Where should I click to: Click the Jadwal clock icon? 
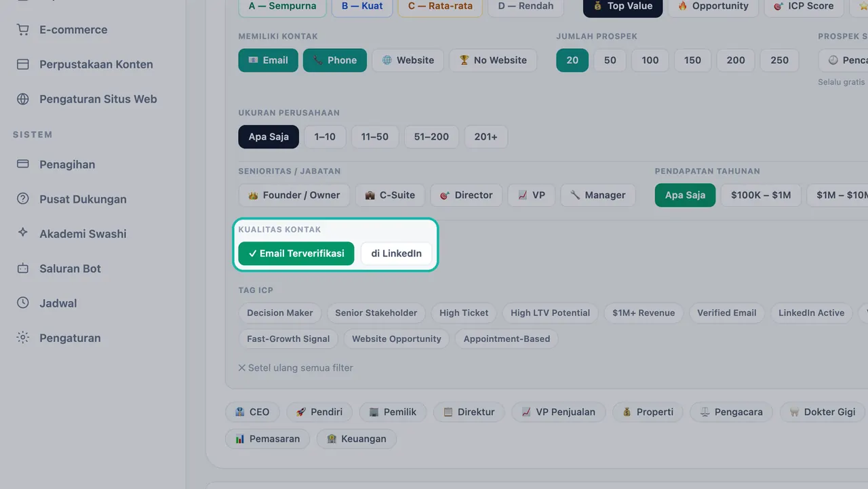[23, 303]
